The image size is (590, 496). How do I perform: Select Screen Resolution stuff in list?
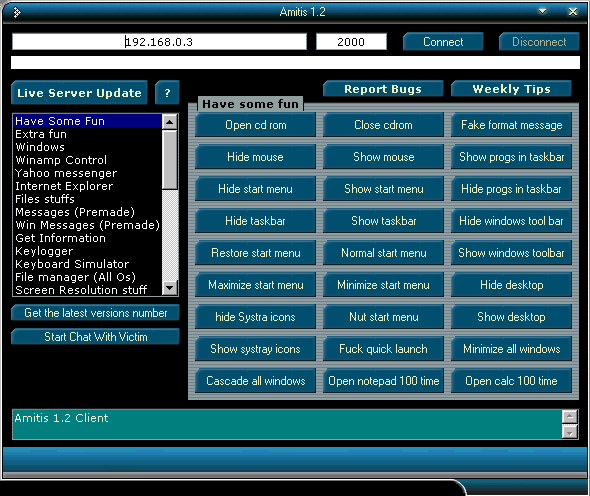point(87,290)
